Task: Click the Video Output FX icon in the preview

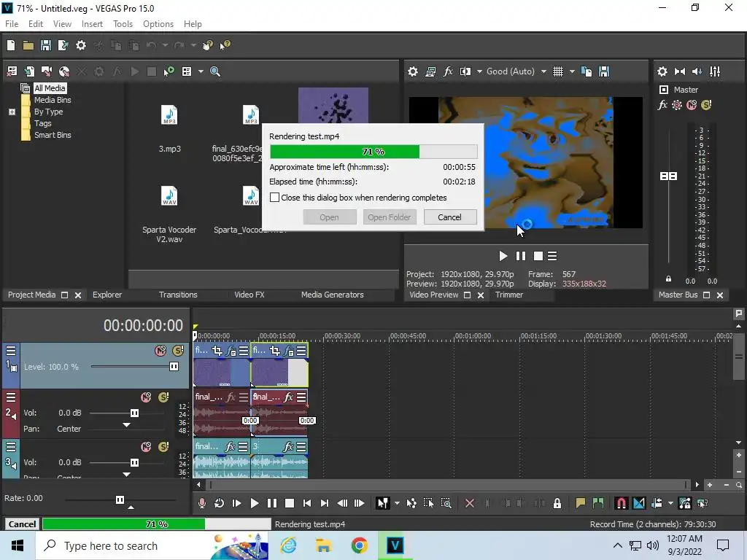Action: (448, 71)
